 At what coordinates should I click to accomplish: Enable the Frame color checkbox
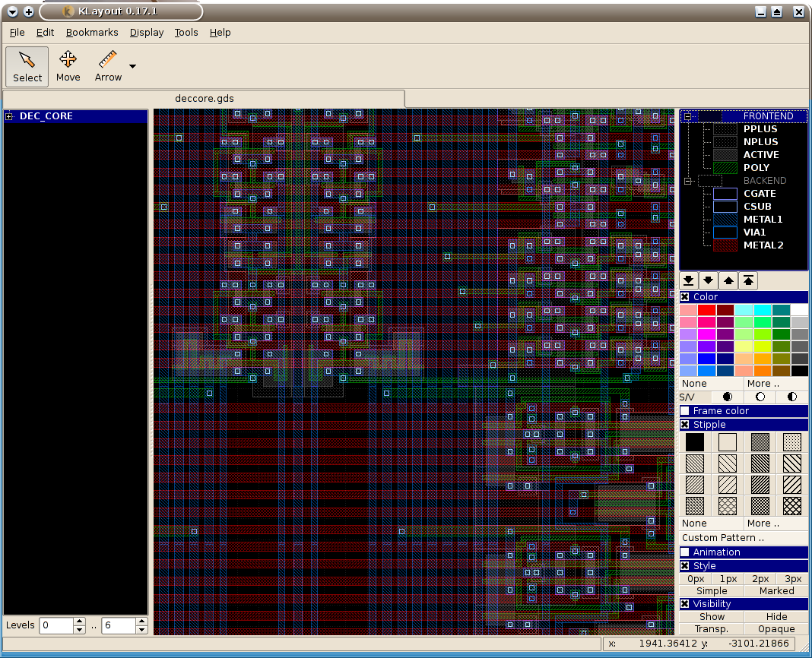click(x=685, y=411)
